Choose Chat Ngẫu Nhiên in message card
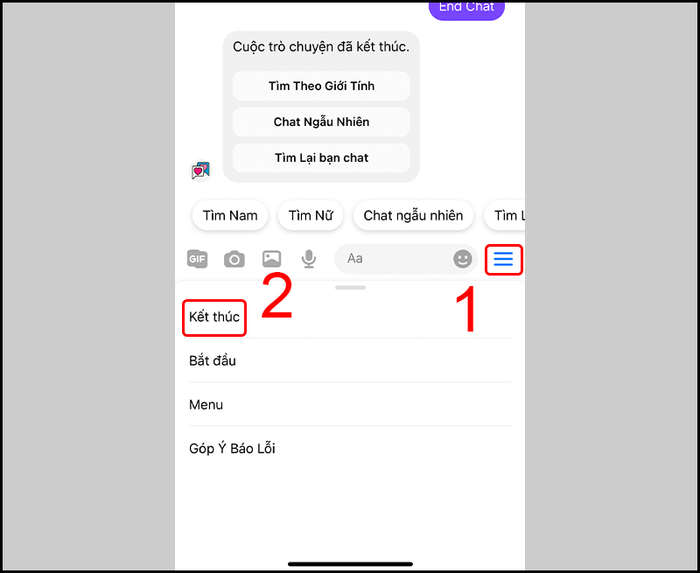 tap(321, 122)
